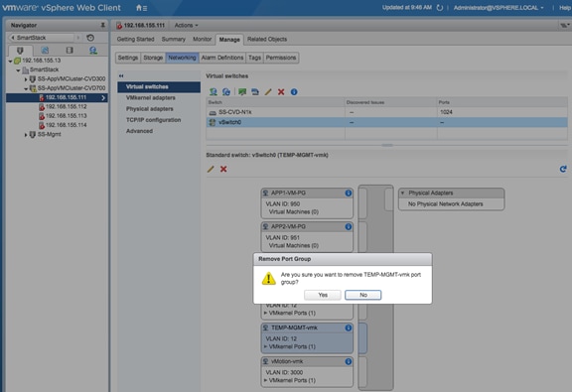Remove selected virtual switch red X
The height and width of the screenshot is (392, 572).
point(281,91)
